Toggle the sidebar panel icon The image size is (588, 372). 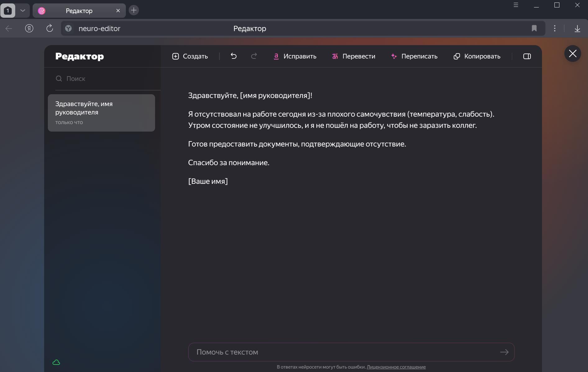pyautogui.click(x=527, y=56)
